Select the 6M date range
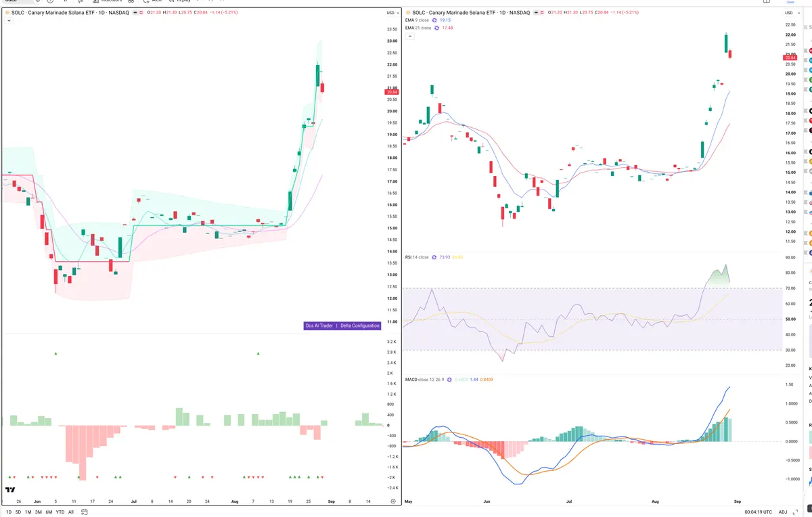 click(x=49, y=512)
